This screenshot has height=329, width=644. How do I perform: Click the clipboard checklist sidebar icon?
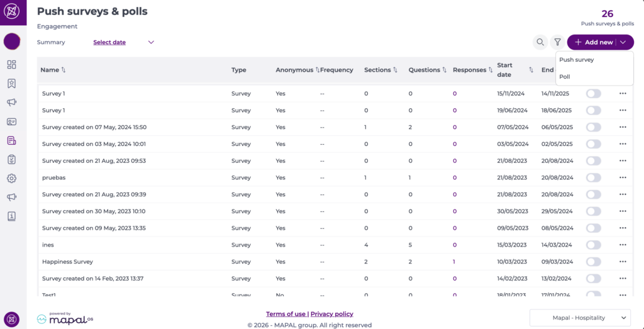(x=11, y=160)
